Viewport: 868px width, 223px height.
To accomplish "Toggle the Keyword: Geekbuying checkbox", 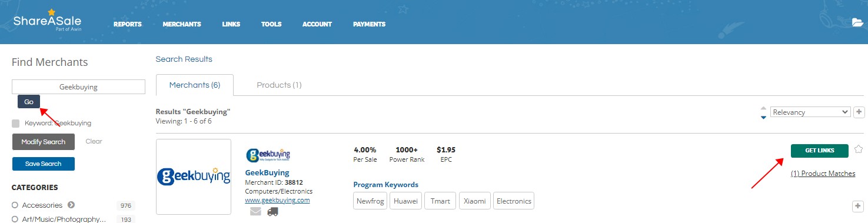I will [x=16, y=124].
